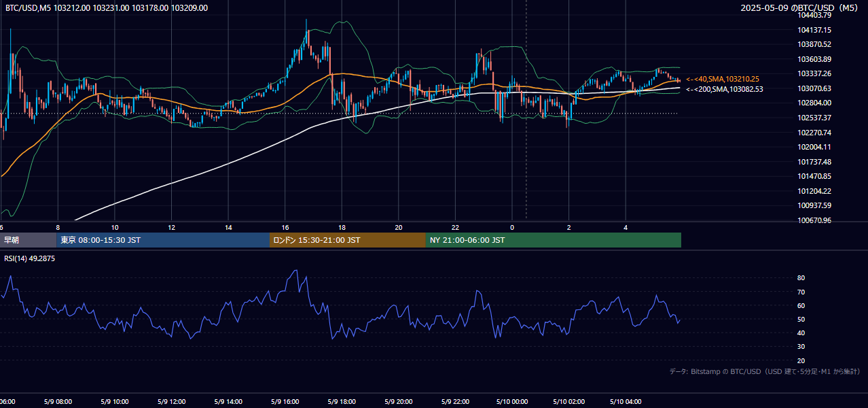This screenshot has height=408, width=868.
Task: Click the RSI scale value 80
Action: pos(801,278)
